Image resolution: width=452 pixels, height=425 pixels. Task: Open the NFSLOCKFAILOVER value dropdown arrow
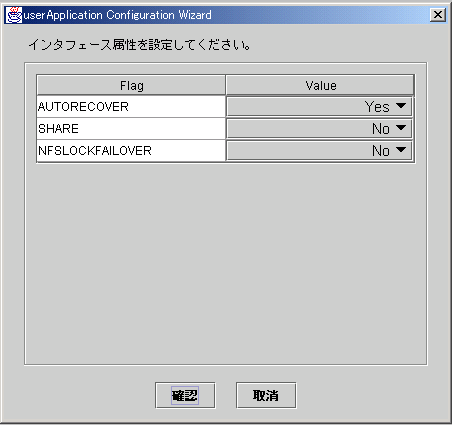[401, 150]
